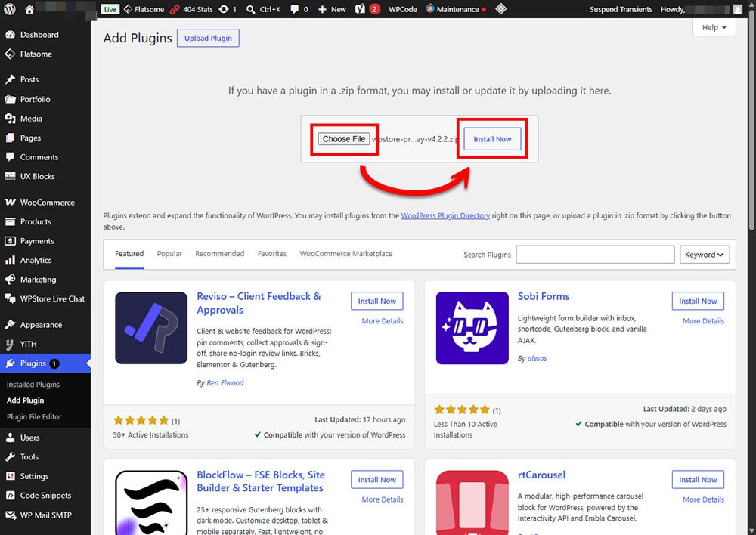Toggle the Live status badge
Viewport: 756px width, 535px height.
tap(110, 9)
